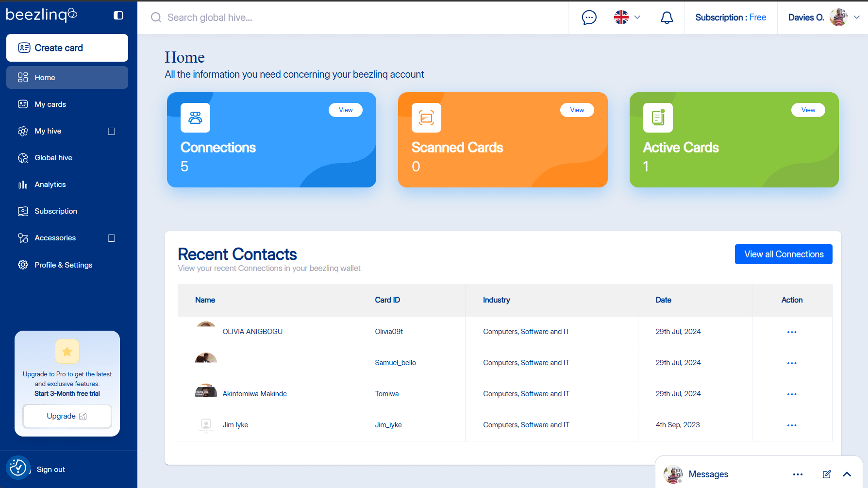Click Akintomiwa Makinde contact name
This screenshot has width=868, height=488.
click(254, 394)
